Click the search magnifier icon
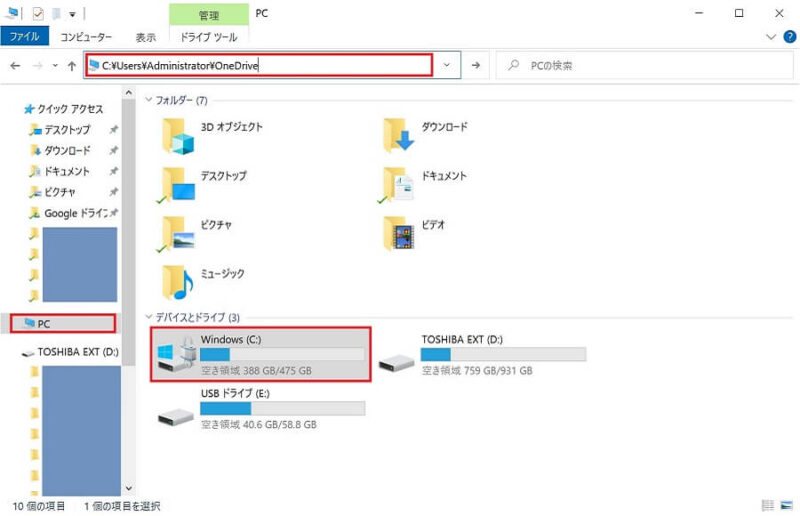Image resolution: width=800 pixels, height=516 pixels. click(514, 65)
